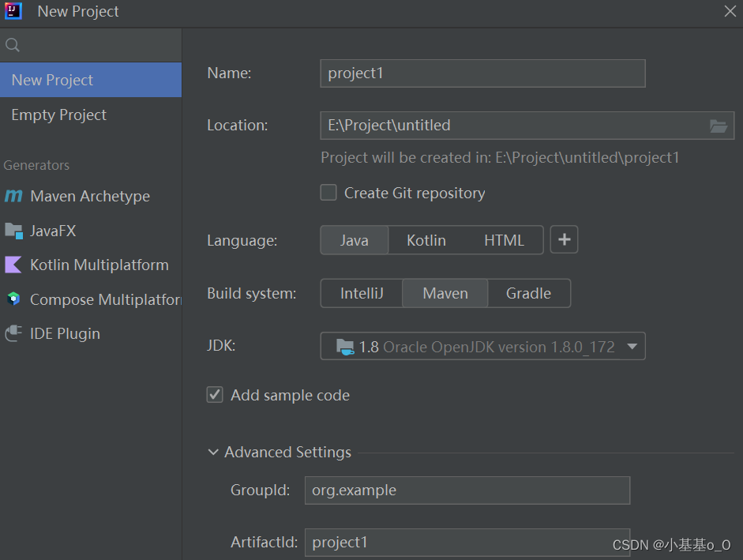743x560 pixels.
Task: Enable Create Git repository checkbox
Action: [x=328, y=193]
